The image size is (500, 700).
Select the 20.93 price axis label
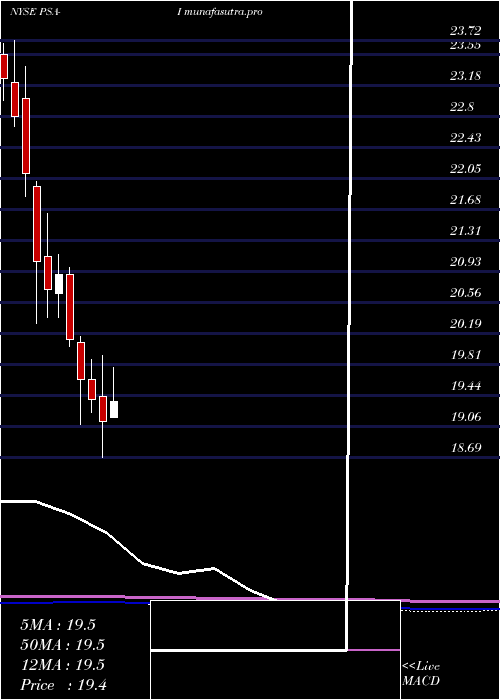pos(466,262)
